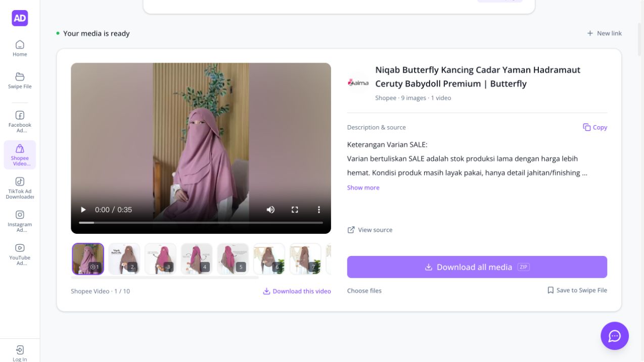Enter video fullscreen mode
This screenshot has height=362, width=644.
[x=295, y=210]
